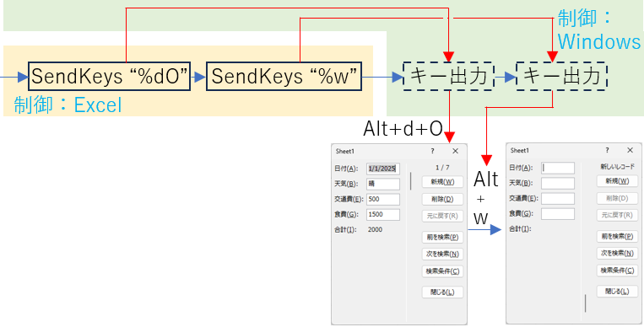644x327 pixels.
Task: Click 次を検索(N) in the 新しいレコード dialog
Action: (x=617, y=253)
